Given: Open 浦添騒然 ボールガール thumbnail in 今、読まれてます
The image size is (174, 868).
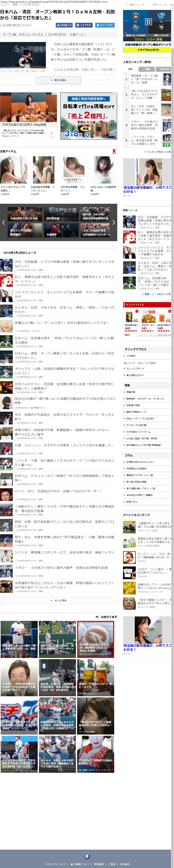Looking at the screenshot, I should [x=19, y=639].
